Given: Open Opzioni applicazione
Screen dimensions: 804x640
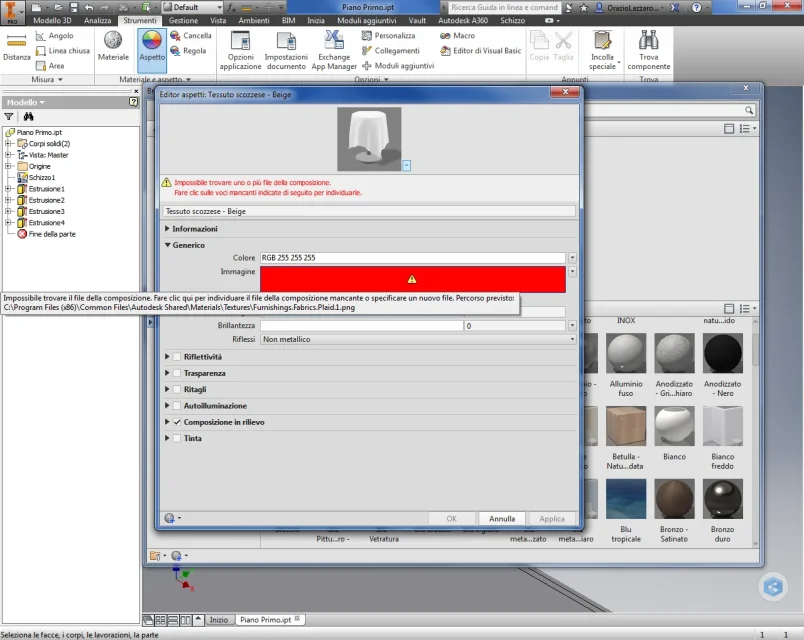Looking at the screenshot, I should pos(240,50).
